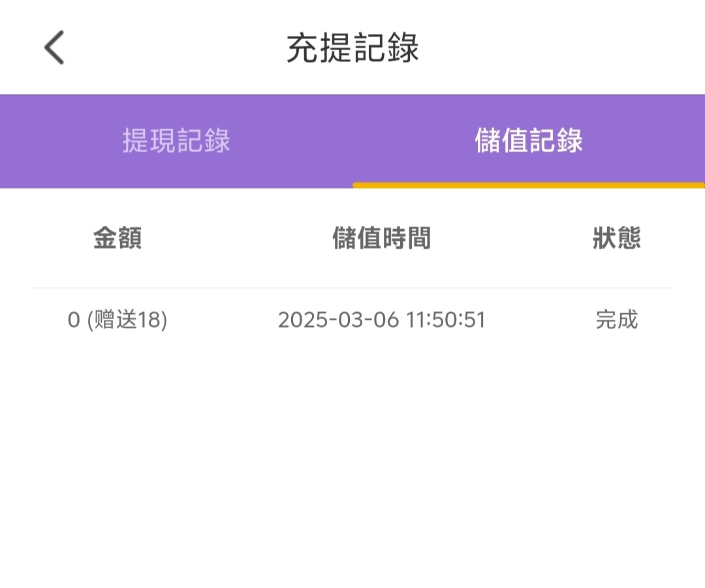Click the 金額 column header

(x=117, y=238)
